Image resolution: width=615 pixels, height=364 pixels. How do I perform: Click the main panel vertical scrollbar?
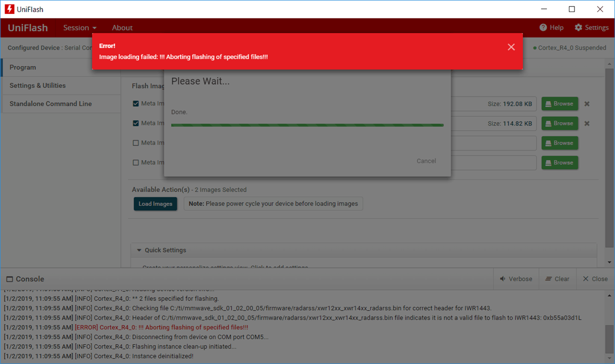609,157
